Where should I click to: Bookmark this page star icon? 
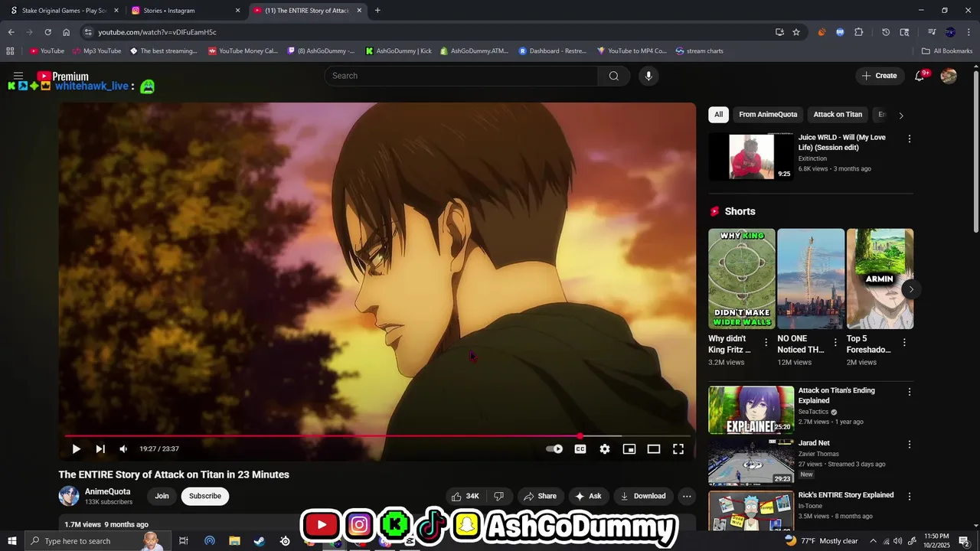pos(796,32)
